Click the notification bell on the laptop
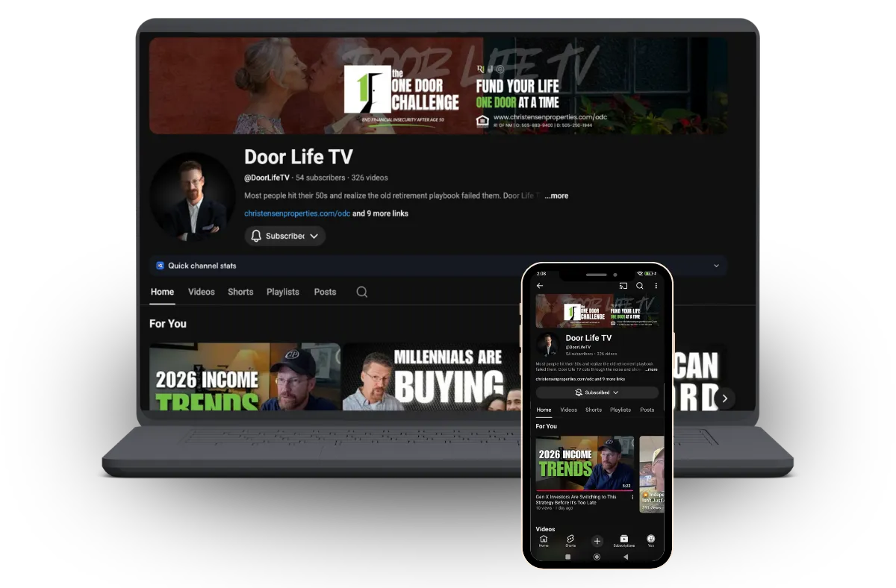The width and height of the screenshot is (896, 588). click(256, 236)
